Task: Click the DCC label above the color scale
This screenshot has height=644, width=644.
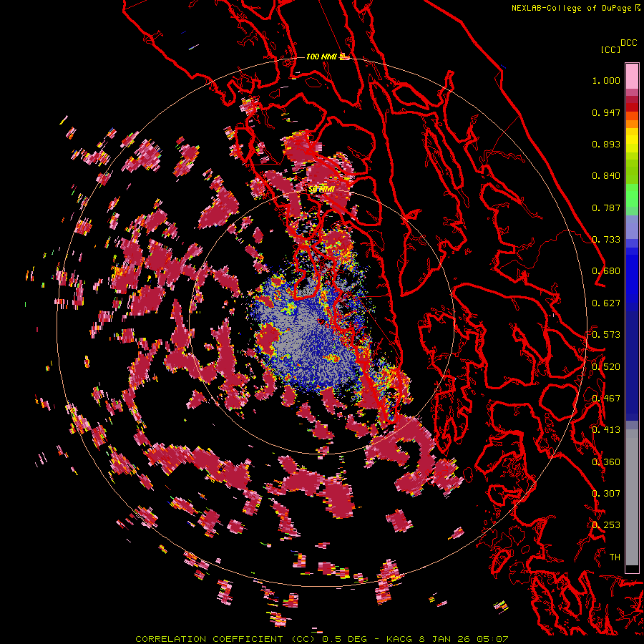Action: click(x=629, y=43)
